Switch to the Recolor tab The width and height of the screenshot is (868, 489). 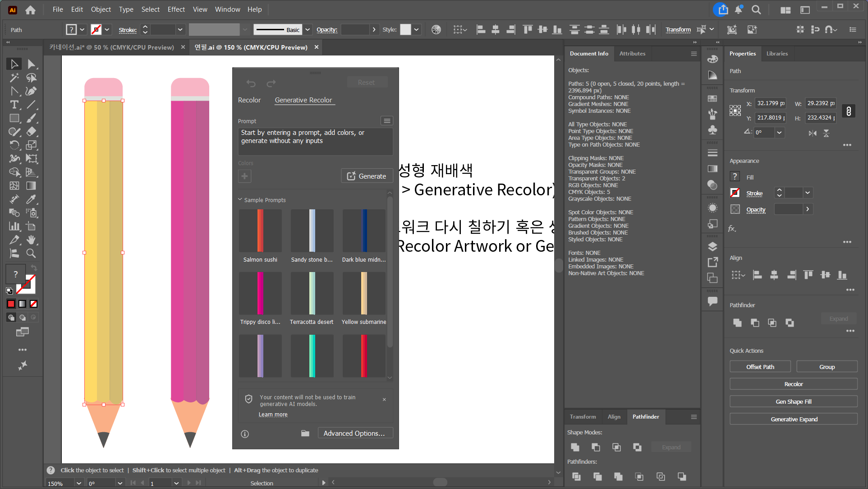pos(249,100)
